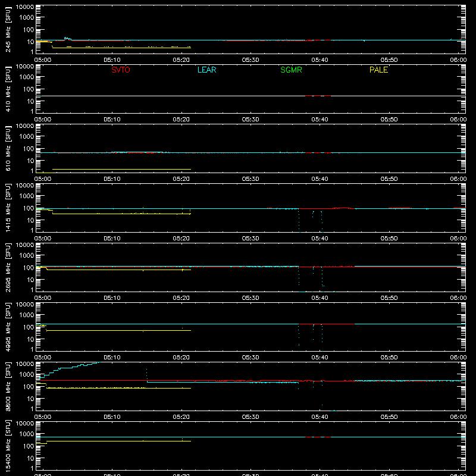Click 05:20 time label under 410 MHz panel

[181, 120]
